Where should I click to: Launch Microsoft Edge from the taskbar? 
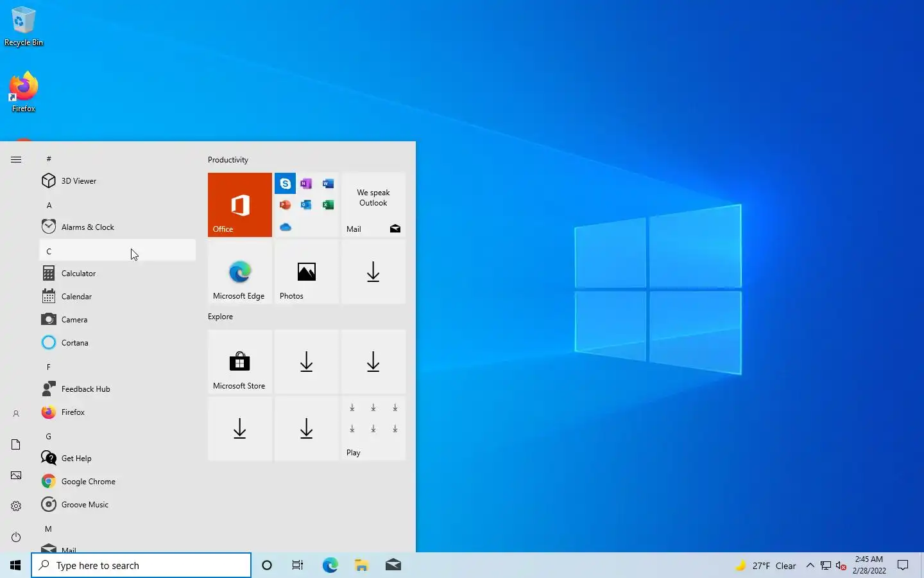click(330, 565)
